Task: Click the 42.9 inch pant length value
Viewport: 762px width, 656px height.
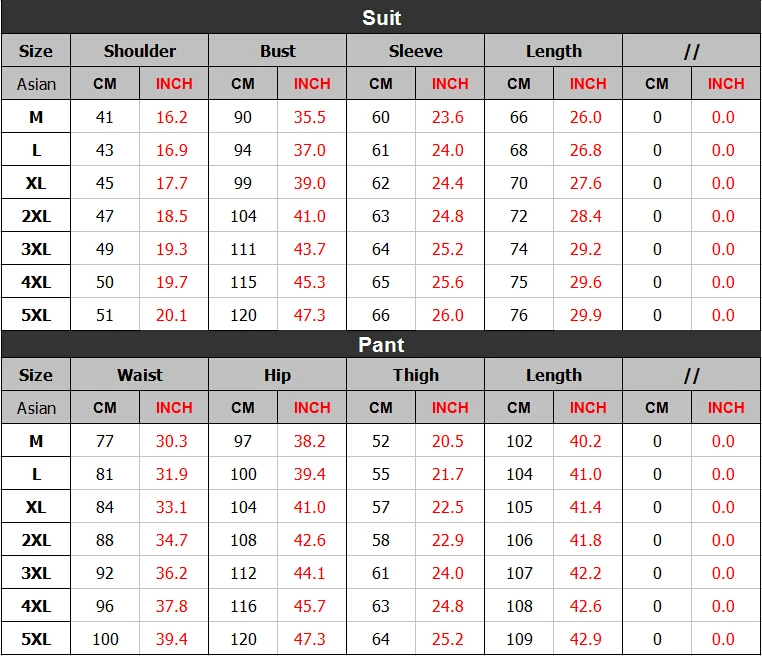Action: click(586, 639)
